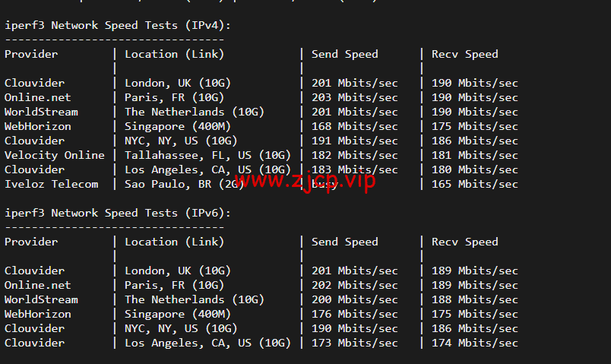Image resolution: width=611 pixels, height=364 pixels.
Task: Select 'NYC, NY, US (10G)' in IPv4 table
Action: [x=181, y=141]
